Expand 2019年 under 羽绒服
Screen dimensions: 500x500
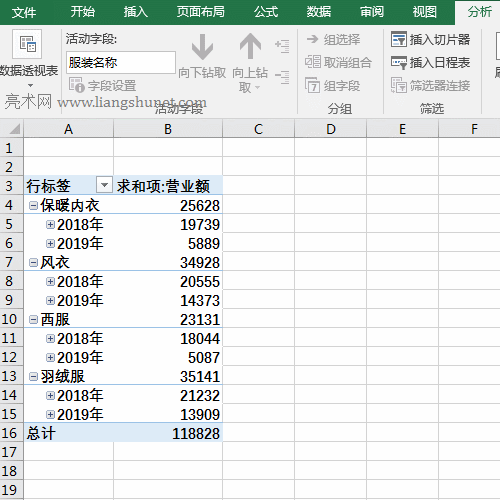click(x=50, y=415)
